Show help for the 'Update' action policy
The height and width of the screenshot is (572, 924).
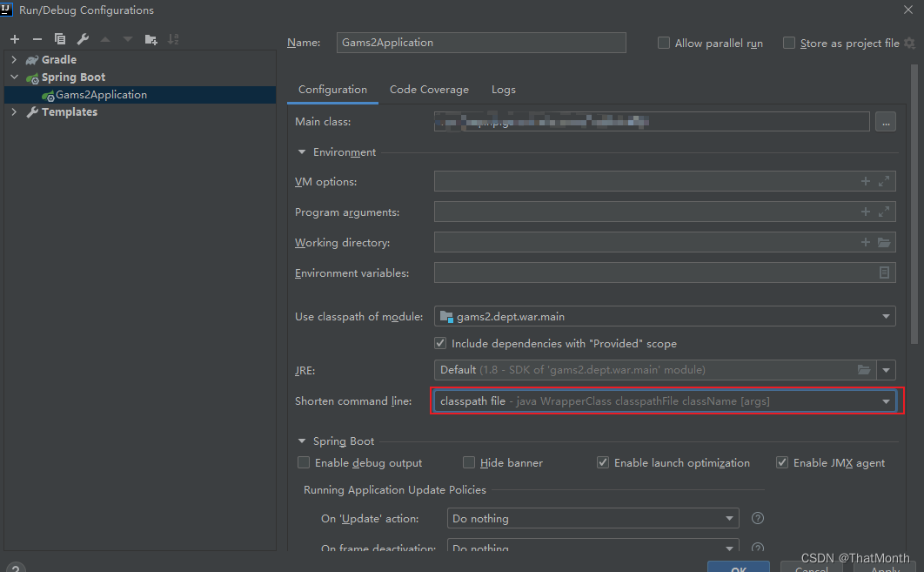point(758,518)
